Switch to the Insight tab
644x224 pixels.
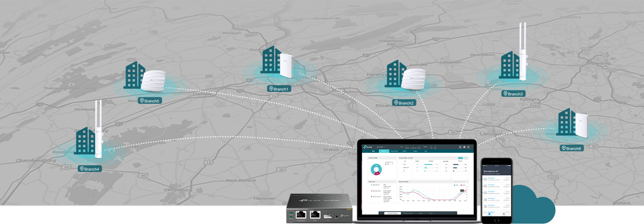click(415, 151)
